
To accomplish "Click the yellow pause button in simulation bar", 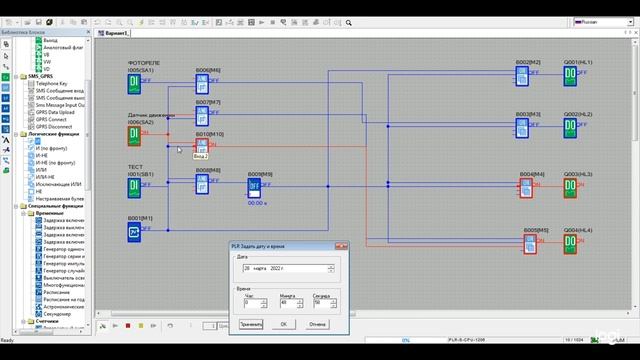I will 141,326.
